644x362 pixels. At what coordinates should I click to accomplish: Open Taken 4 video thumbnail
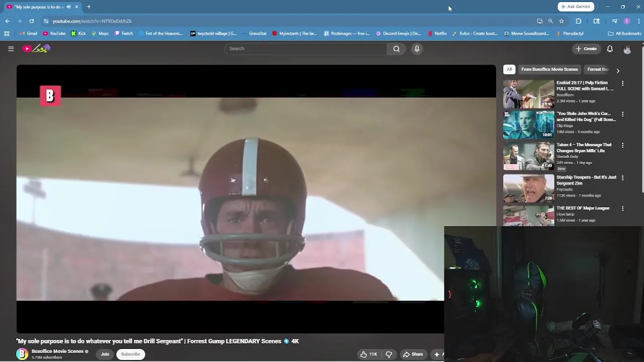[x=529, y=156]
